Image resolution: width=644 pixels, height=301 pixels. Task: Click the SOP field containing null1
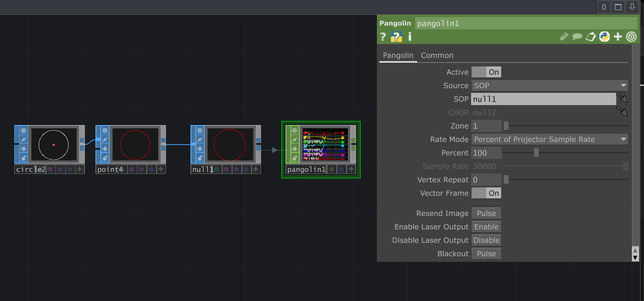tap(544, 99)
